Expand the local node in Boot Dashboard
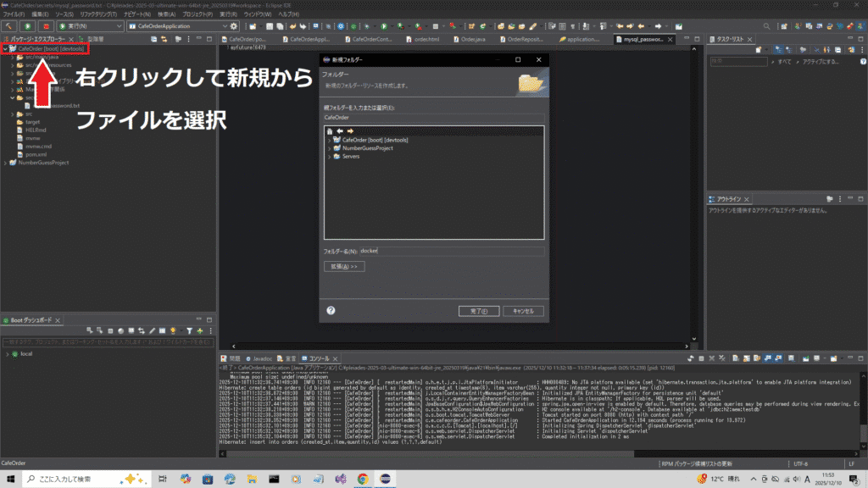This screenshot has height=488, width=868. tap(7, 353)
